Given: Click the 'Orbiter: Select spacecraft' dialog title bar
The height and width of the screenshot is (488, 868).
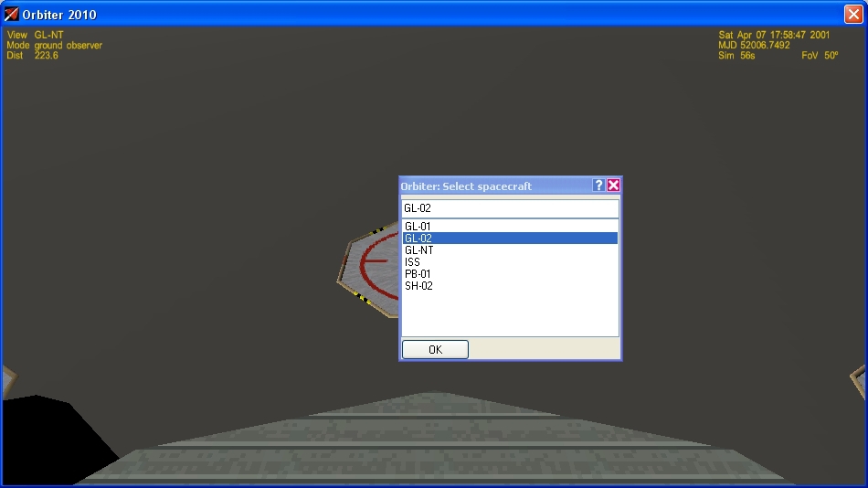Looking at the screenshot, I should pyautogui.click(x=484, y=186).
